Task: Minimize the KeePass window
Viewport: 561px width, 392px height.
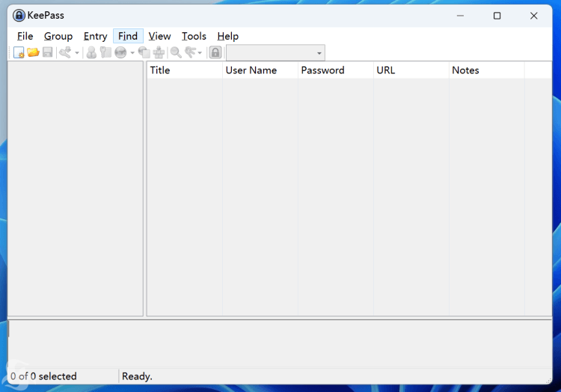Action: (x=461, y=16)
